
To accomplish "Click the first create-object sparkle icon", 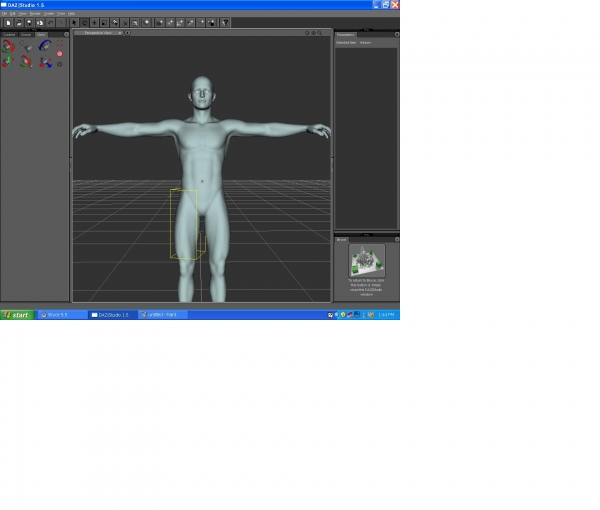I will 160,23.
